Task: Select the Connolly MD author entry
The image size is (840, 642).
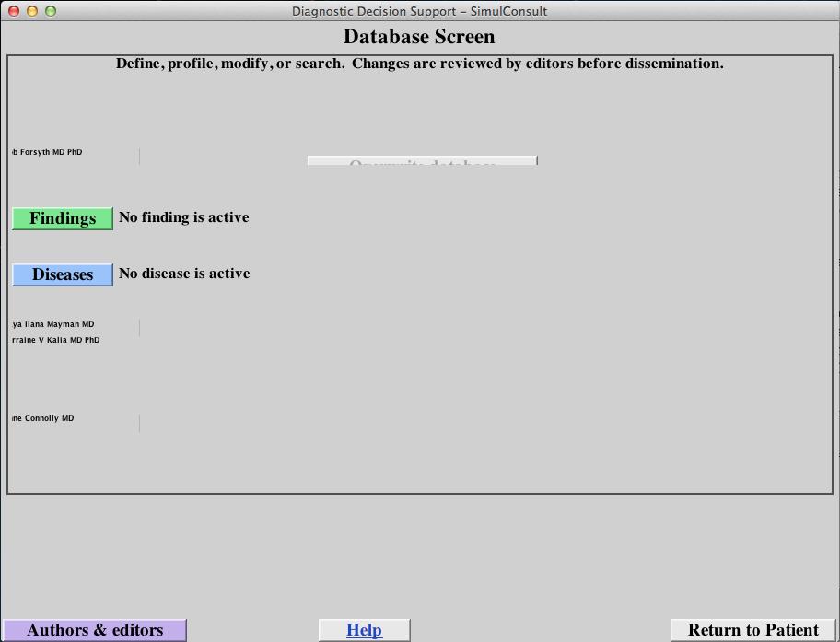Action: 43,418
